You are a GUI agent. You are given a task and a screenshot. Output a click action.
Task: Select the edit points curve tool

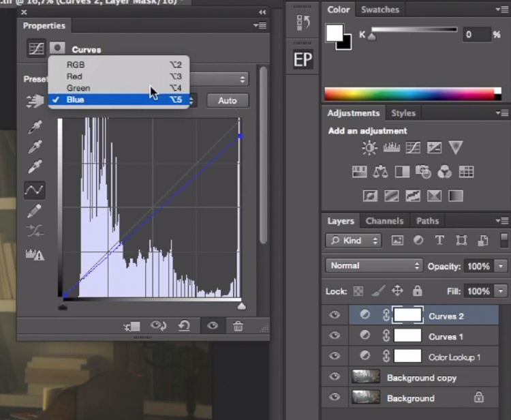(35, 190)
